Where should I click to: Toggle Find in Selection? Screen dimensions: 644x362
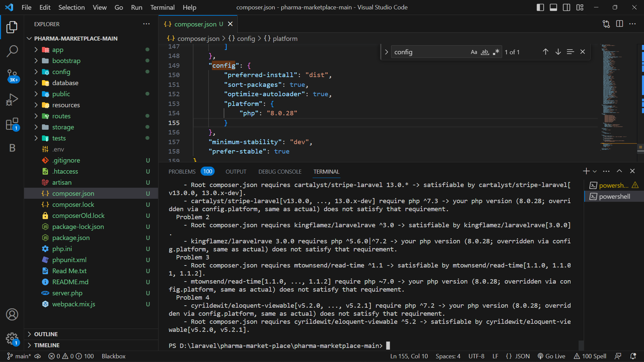point(571,52)
